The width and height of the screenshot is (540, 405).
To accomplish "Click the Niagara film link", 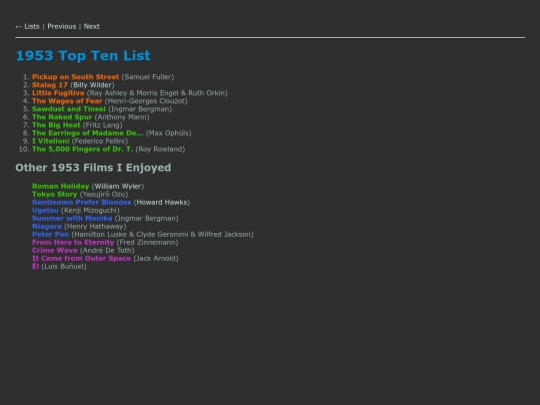I will [47, 226].
